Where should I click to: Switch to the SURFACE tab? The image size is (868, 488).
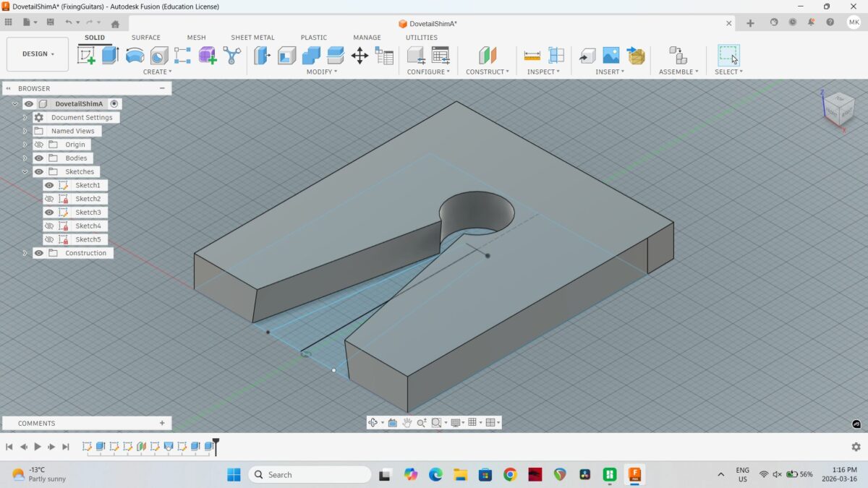[x=145, y=38]
